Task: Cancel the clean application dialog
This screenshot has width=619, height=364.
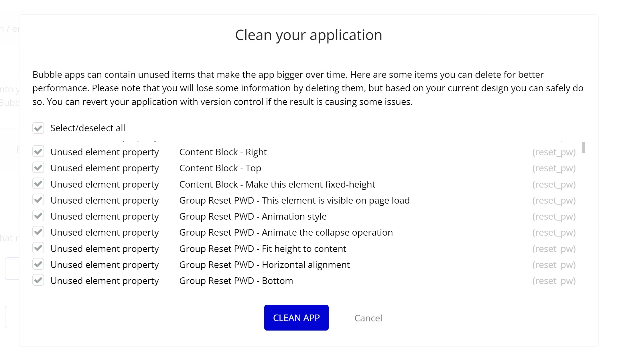Action: pos(368,318)
